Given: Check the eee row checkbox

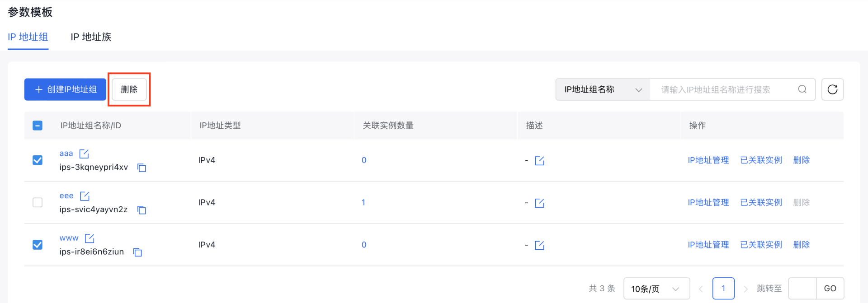Looking at the screenshot, I should 38,202.
